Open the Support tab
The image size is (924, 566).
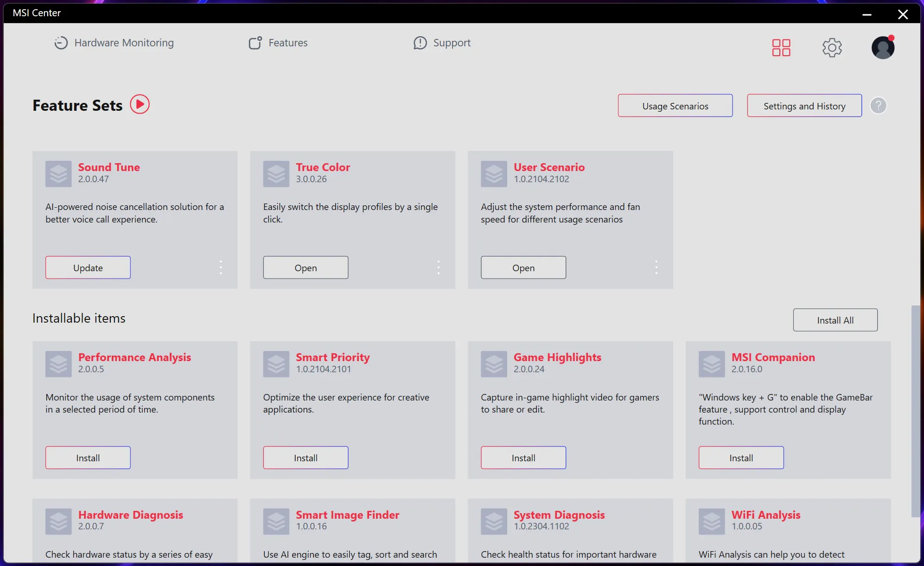coord(442,43)
